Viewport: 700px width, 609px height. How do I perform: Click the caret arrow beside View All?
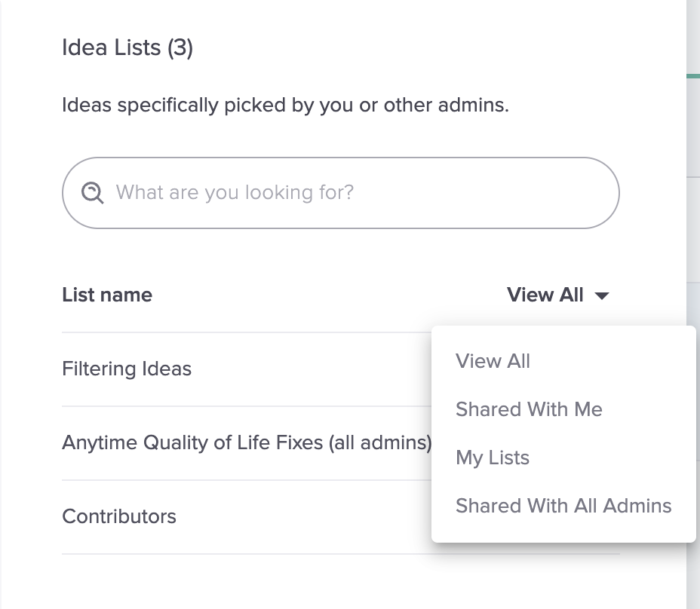coord(602,295)
